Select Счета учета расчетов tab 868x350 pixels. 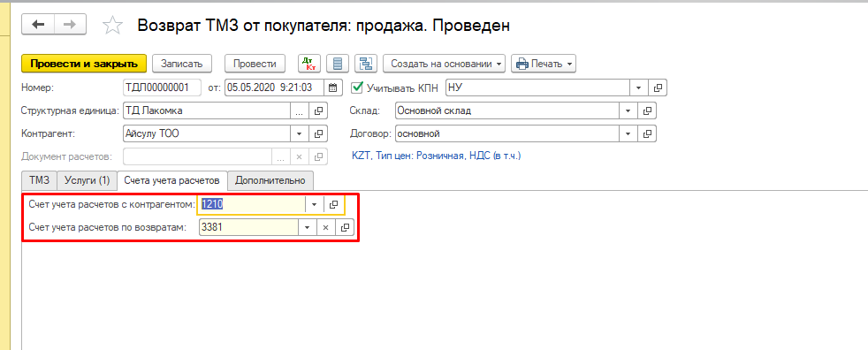click(172, 180)
